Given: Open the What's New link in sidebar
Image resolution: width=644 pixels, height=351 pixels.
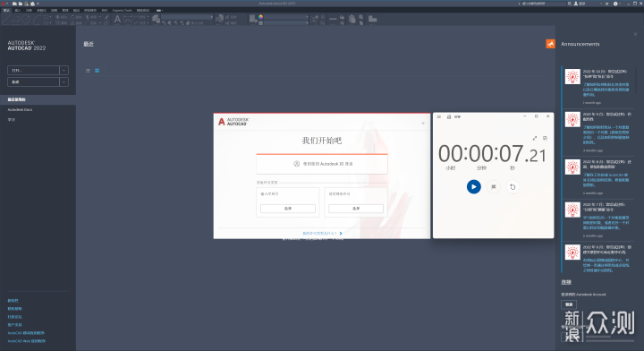Looking at the screenshot, I should pos(13,301).
